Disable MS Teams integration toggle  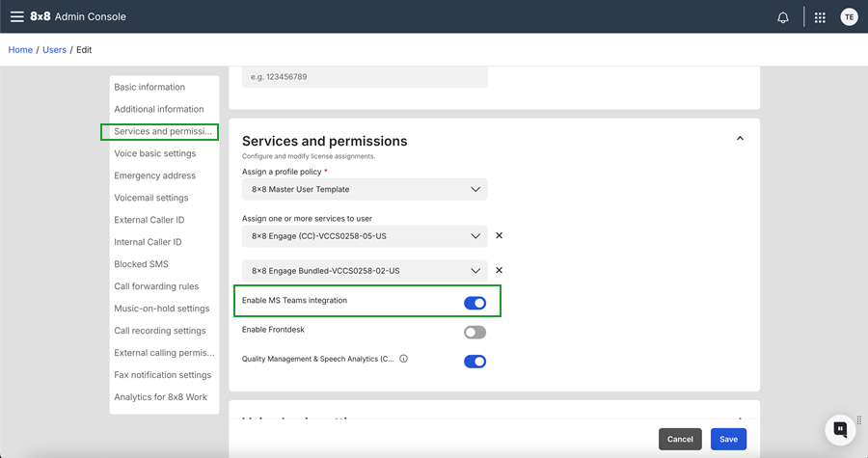[x=475, y=303]
